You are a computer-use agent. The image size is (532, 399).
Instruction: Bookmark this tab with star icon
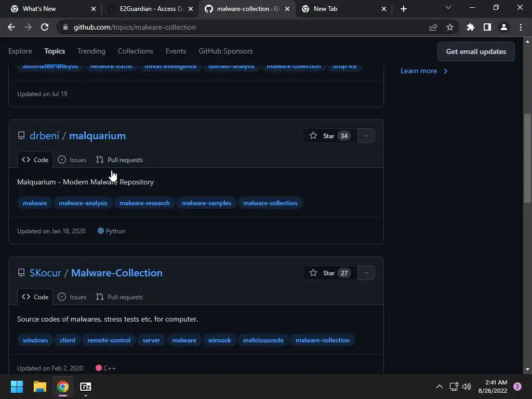(450, 27)
